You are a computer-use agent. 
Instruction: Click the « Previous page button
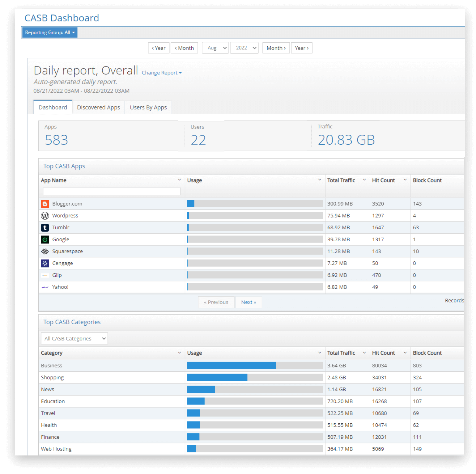click(216, 302)
